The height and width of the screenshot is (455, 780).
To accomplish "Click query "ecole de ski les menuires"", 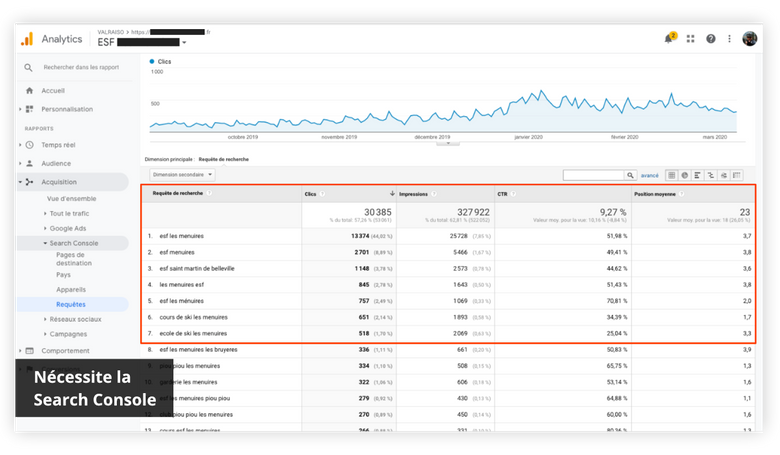I will 193,333.
